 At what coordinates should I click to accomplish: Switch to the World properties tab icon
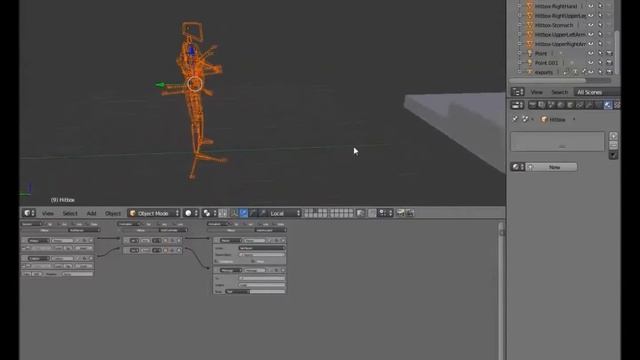pyautogui.click(x=561, y=105)
